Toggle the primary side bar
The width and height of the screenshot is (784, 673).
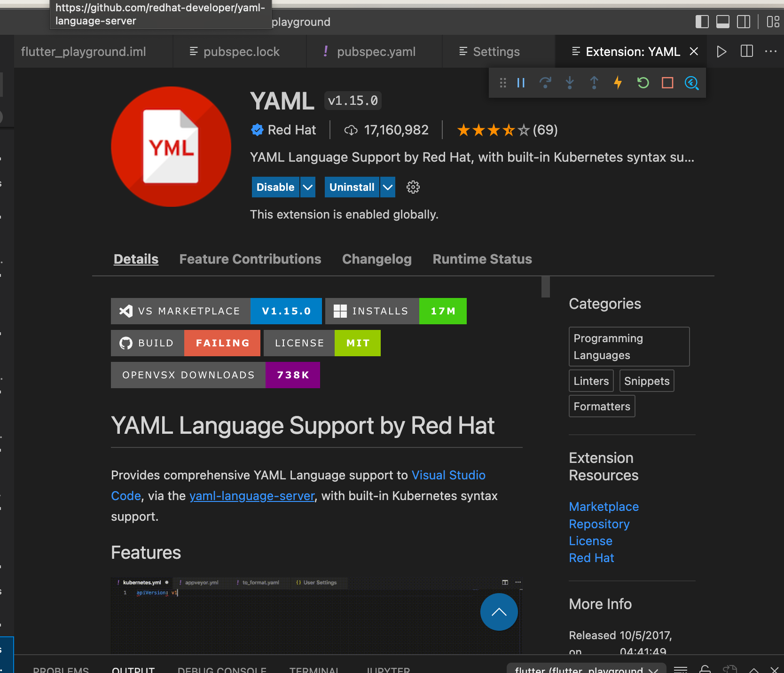pyautogui.click(x=702, y=22)
